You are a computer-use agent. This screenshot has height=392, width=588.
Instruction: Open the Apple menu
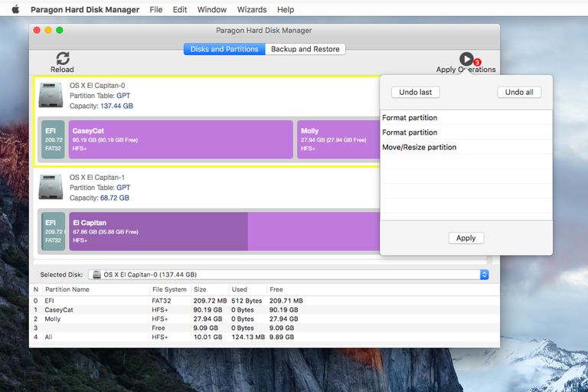click(15, 9)
